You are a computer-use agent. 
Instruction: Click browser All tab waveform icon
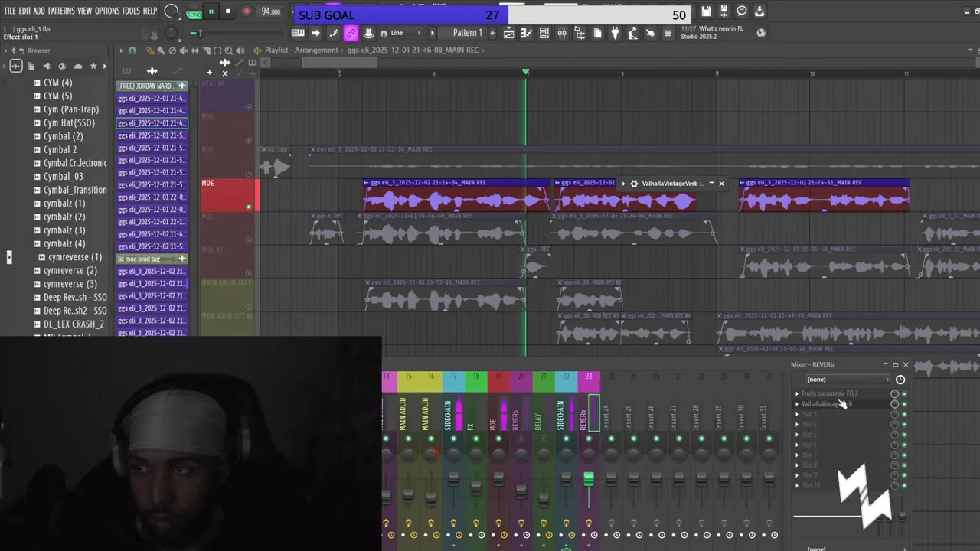point(15,67)
